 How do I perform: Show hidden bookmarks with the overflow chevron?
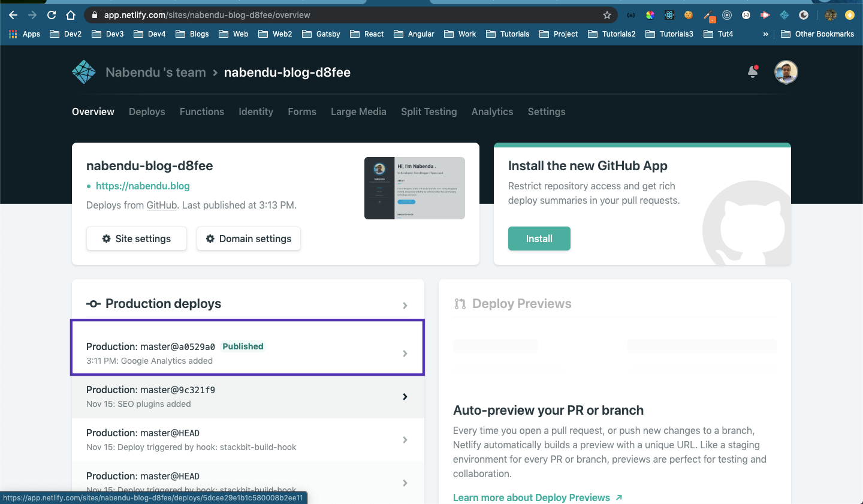(x=766, y=34)
